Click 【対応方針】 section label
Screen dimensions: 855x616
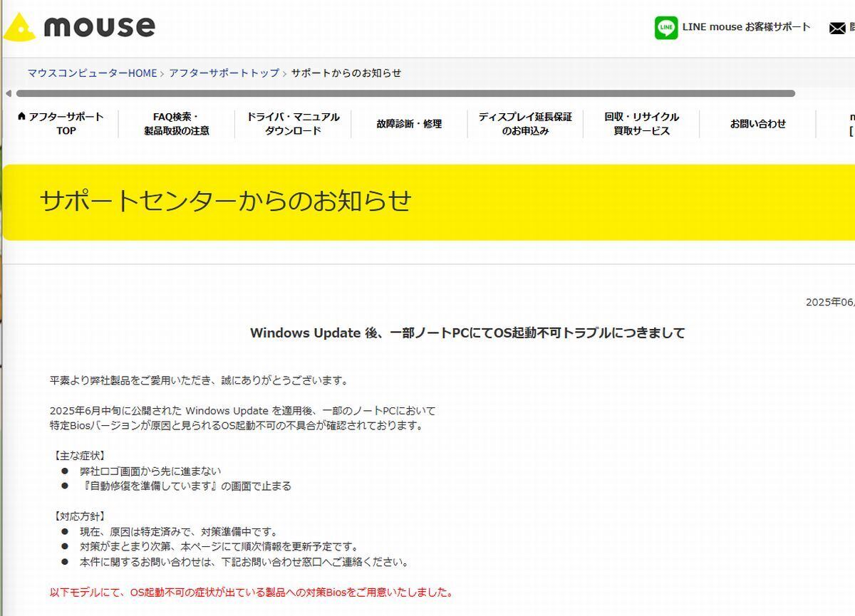(x=79, y=516)
